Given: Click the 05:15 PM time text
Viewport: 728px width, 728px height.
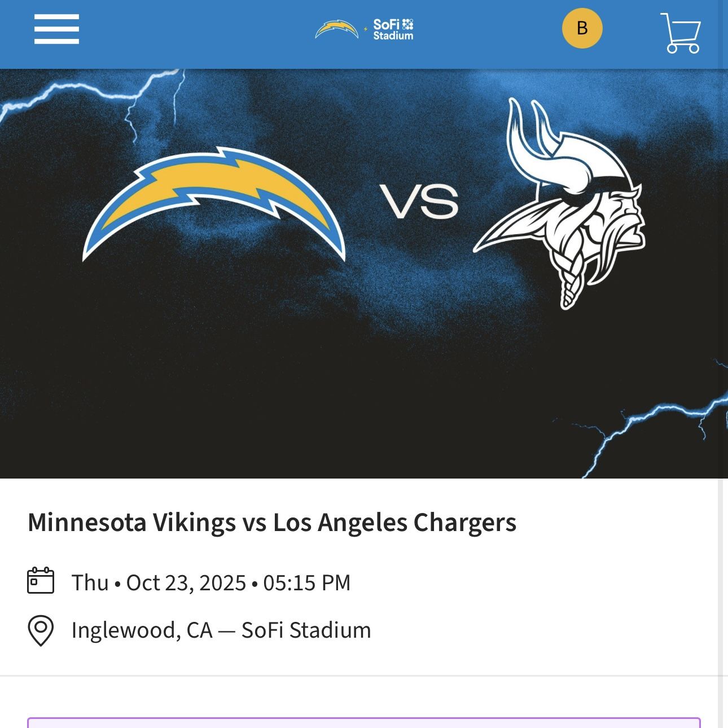Looking at the screenshot, I should (x=308, y=582).
